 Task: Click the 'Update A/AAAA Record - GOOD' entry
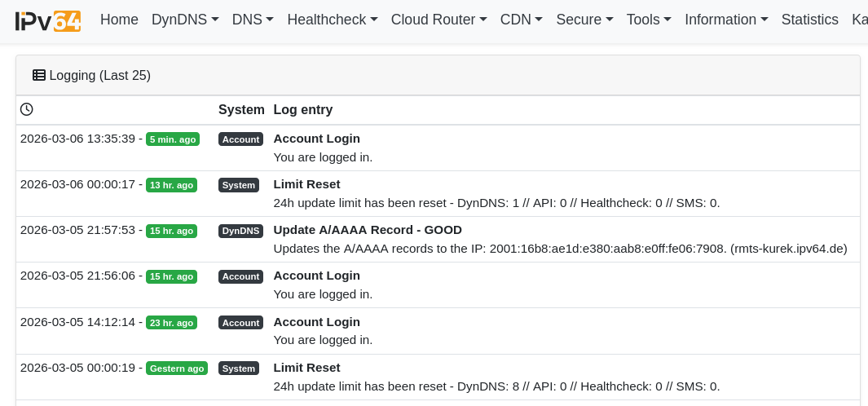click(368, 230)
